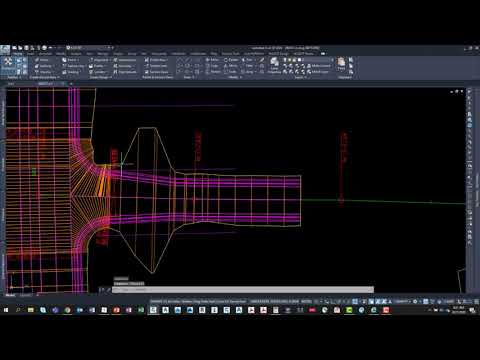Select the Assembly tool
The height and width of the screenshot is (360, 480).
pyautogui.click(x=123, y=66)
